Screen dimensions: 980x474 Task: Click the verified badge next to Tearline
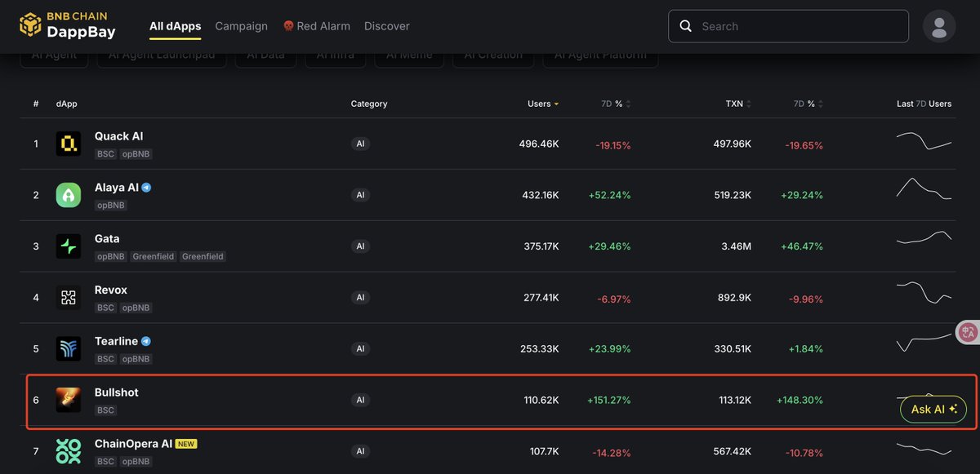click(x=146, y=341)
